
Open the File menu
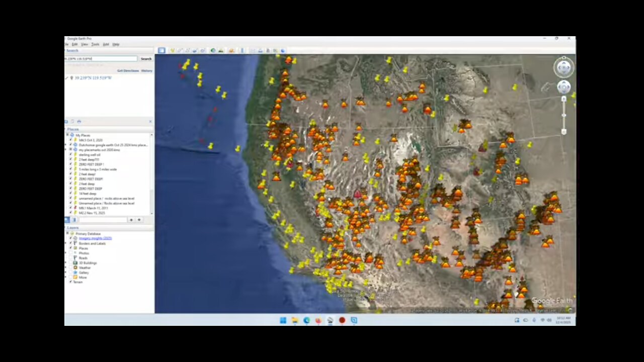pos(66,44)
